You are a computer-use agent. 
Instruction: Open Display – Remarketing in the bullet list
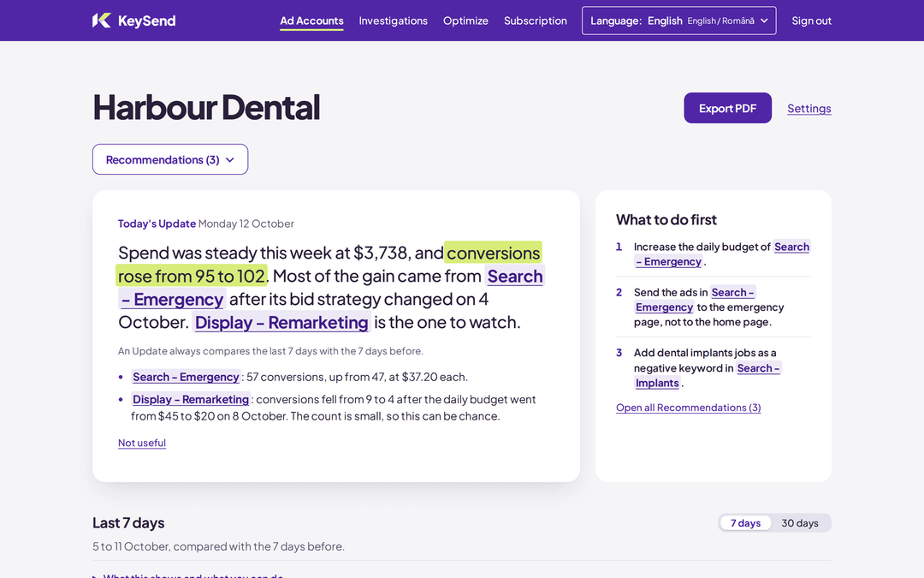190,399
